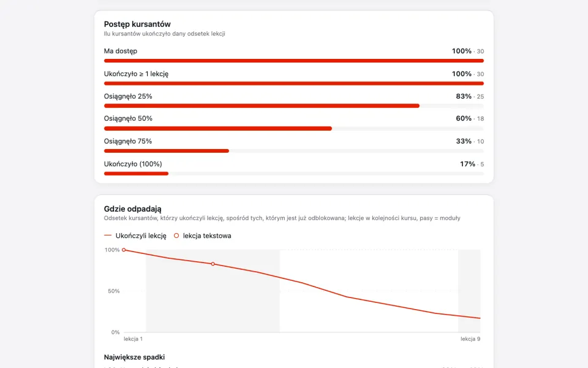Image resolution: width=588 pixels, height=368 pixels.
Task: Click the '50%' y-axis label
Action: (x=114, y=291)
